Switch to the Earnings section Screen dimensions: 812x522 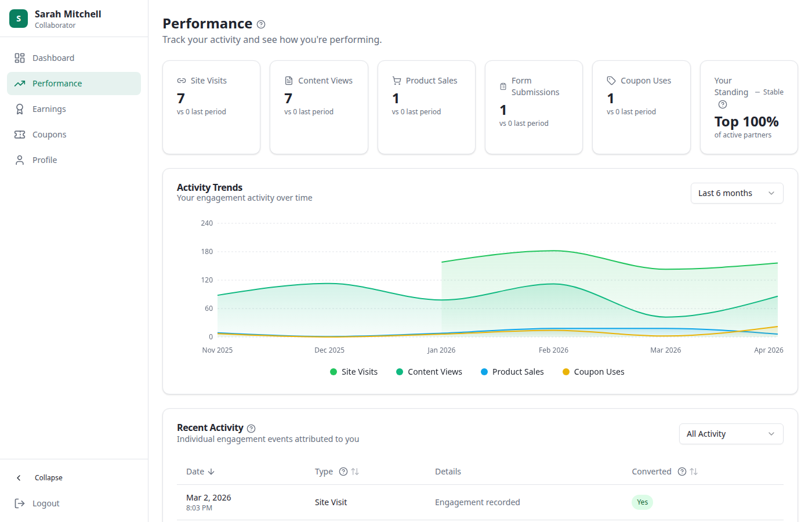pyautogui.click(x=49, y=108)
